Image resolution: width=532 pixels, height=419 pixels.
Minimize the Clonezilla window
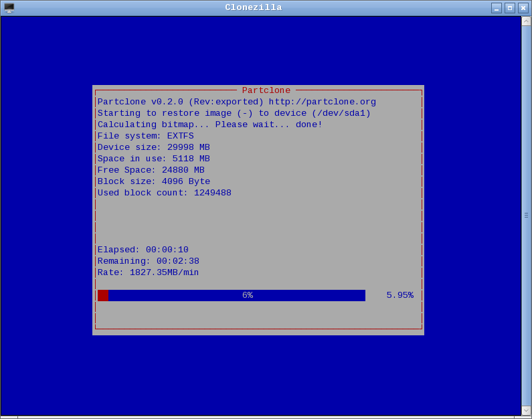(x=497, y=8)
